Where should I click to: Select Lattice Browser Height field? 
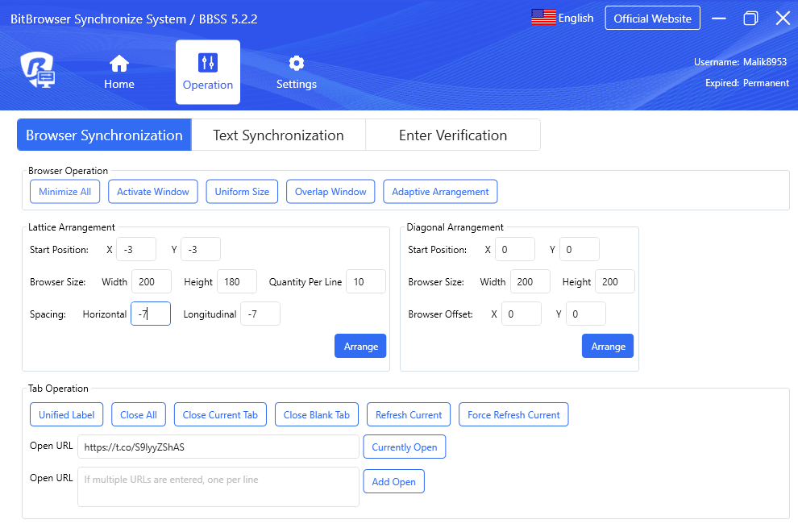pyautogui.click(x=237, y=281)
